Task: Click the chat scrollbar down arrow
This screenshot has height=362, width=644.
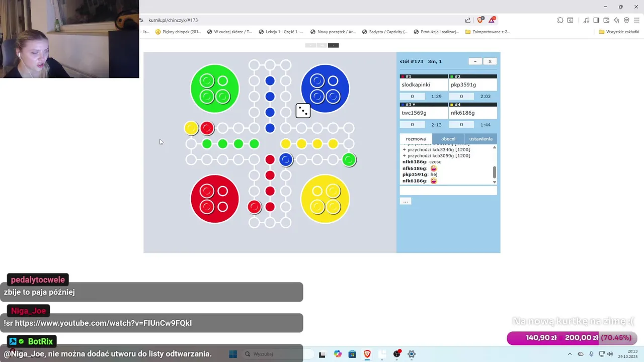Action: pyautogui.click(x=494, y=182)
